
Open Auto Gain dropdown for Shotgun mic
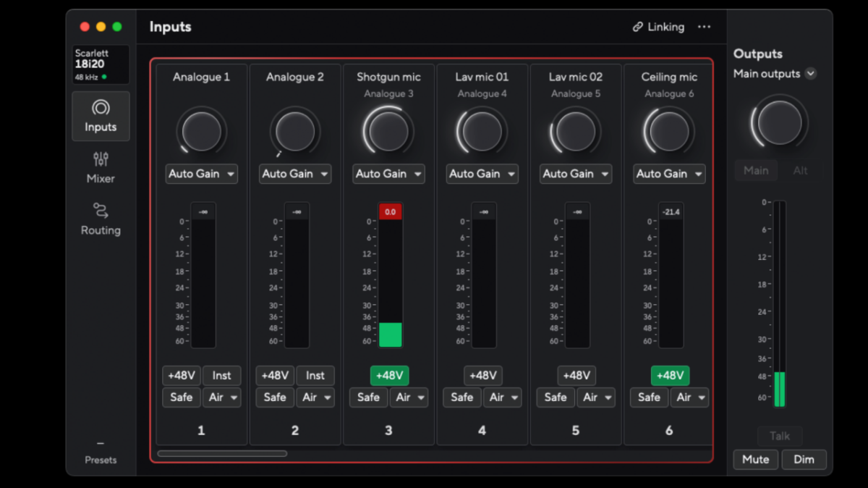click(388, 174)
